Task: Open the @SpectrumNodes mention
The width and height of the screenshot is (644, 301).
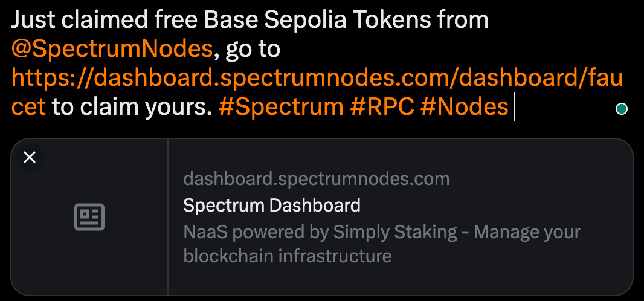Action: (x=112, y=50)
